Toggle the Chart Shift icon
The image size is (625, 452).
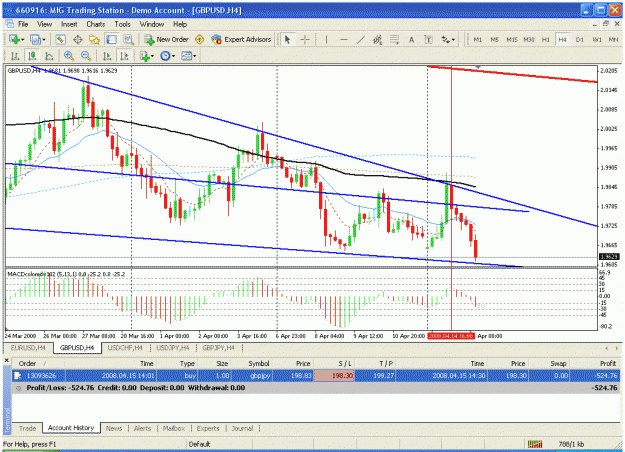[124, 56]
